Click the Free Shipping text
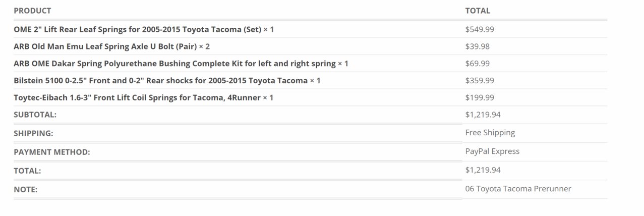The image size is (644, 216). (x=490, y=133)
